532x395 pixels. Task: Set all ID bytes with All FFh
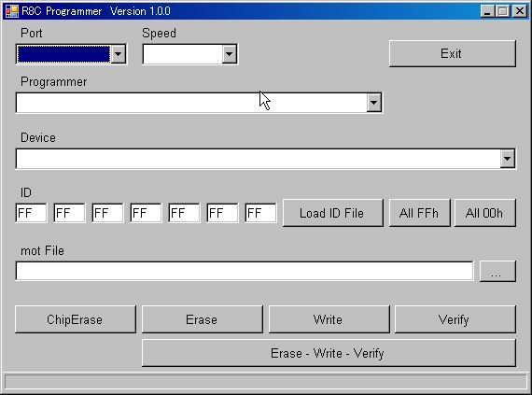click(419, 213)
